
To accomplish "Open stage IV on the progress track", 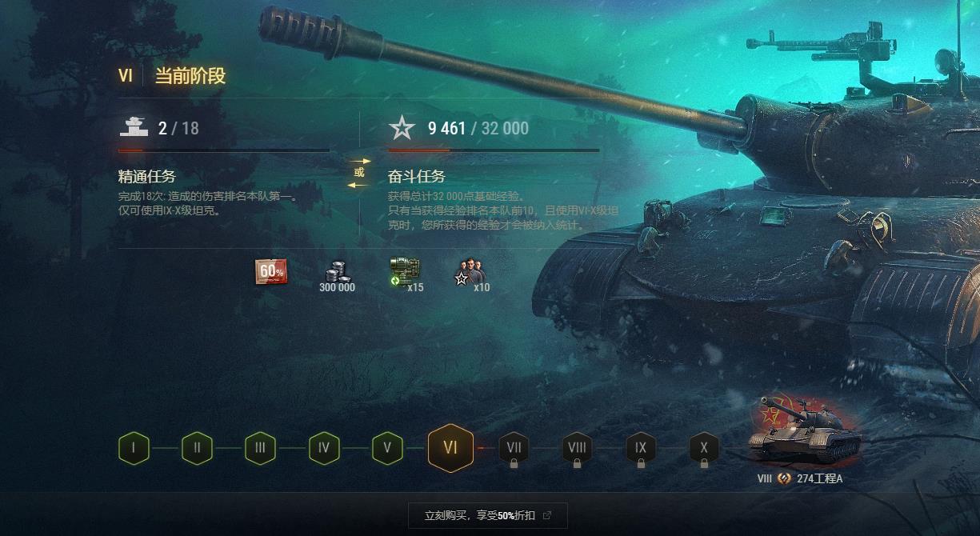I will pyautogui.click(x=324, y=448).
